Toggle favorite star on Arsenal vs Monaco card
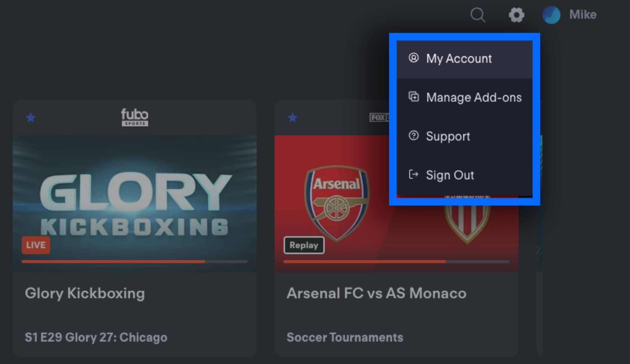Screen dimensions: 630x364 point(293,117)
